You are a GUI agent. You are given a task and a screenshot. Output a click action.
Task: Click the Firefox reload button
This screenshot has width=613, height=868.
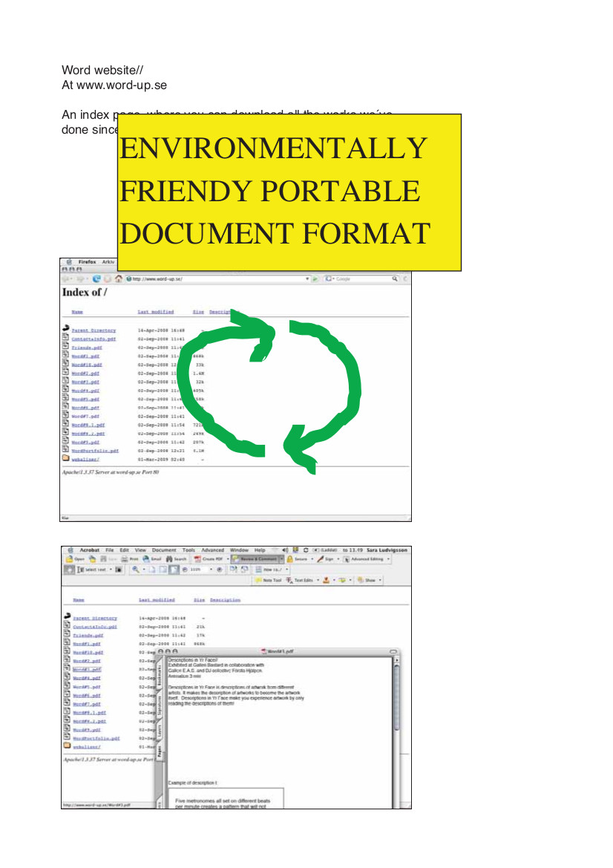(96, 278)
